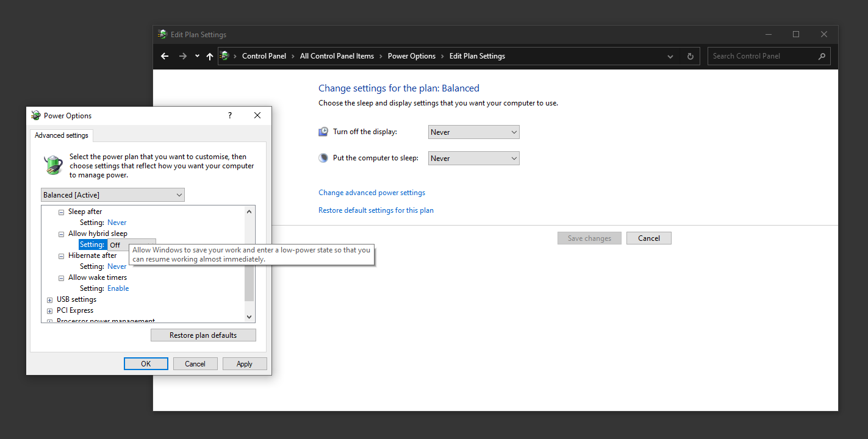Collapse the Sleep after tree node
The height and width of the screenshot is (439, 868).
[x=61, y=212]
